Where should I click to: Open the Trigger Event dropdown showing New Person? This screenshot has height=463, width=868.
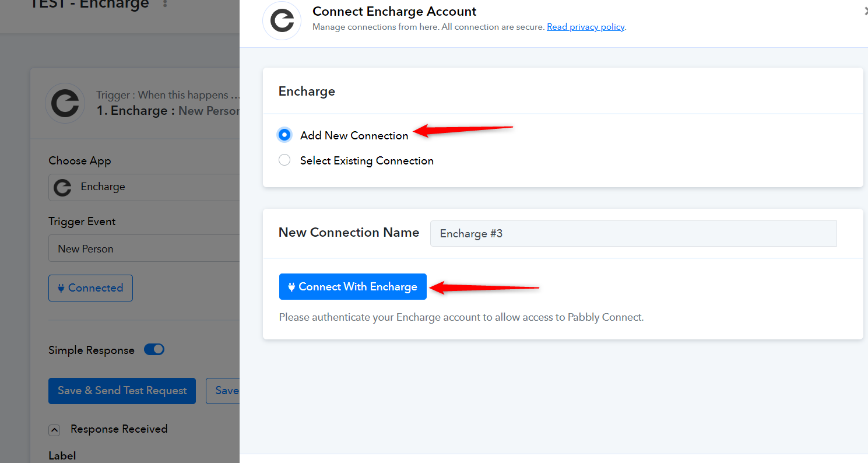click(144, 248)
